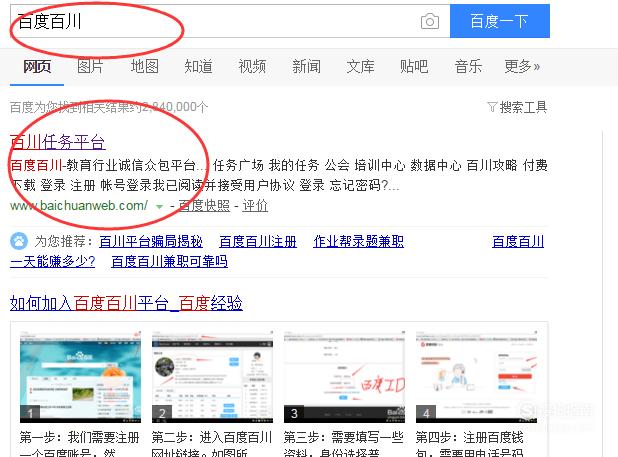
Task: Open the 百度百川注册 suggestion
Action: [258, 242]
